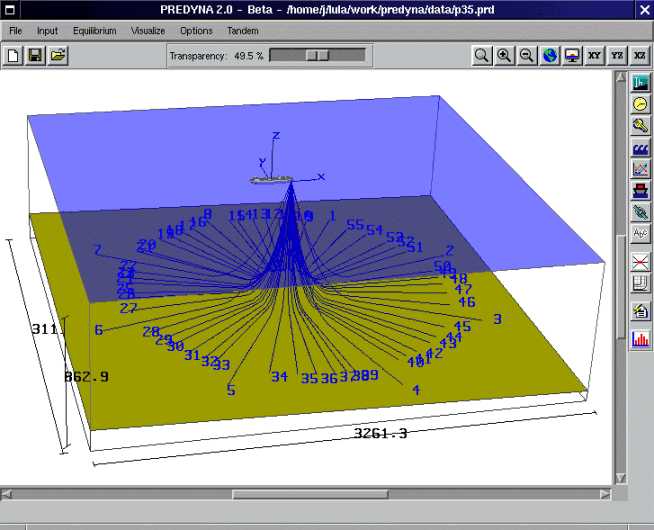Screen dimensions: 654x530
Task: Click the yellow wrench icon
Action: 640,126
